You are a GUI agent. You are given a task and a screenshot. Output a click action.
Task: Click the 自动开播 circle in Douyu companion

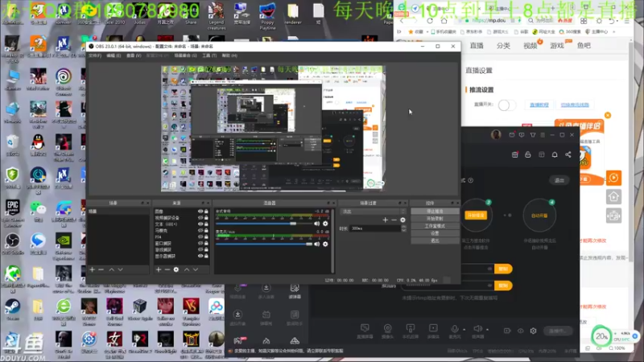point(539,216)
